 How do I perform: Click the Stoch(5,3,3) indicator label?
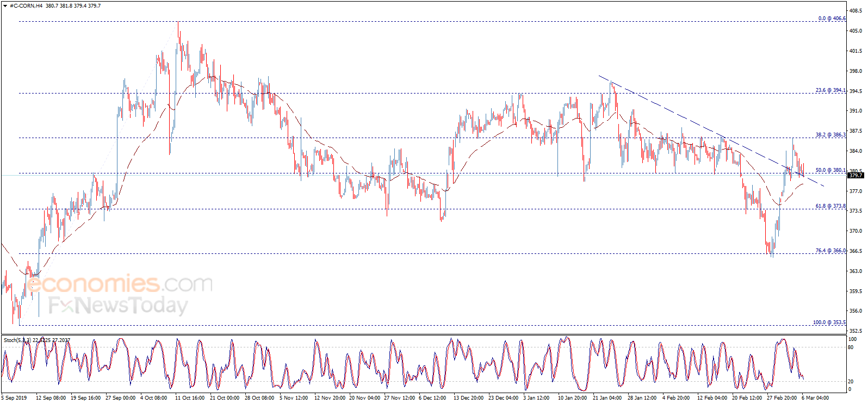click(x=17, y=340)
